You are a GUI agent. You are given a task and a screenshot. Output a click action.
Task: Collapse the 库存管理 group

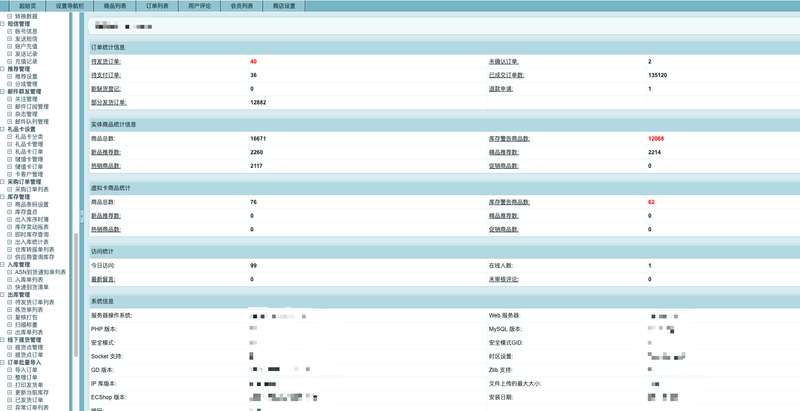pyautogui.click(x=3, y=197)
